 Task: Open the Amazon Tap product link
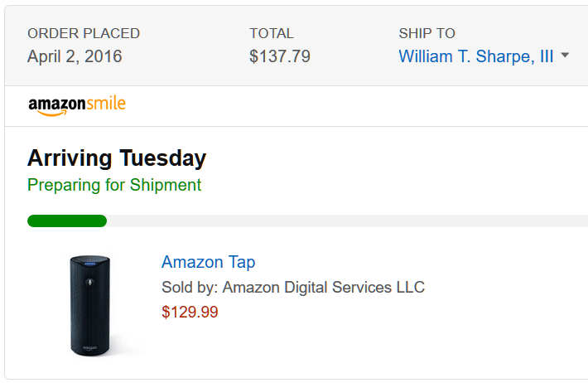click(x=208, y=262)
